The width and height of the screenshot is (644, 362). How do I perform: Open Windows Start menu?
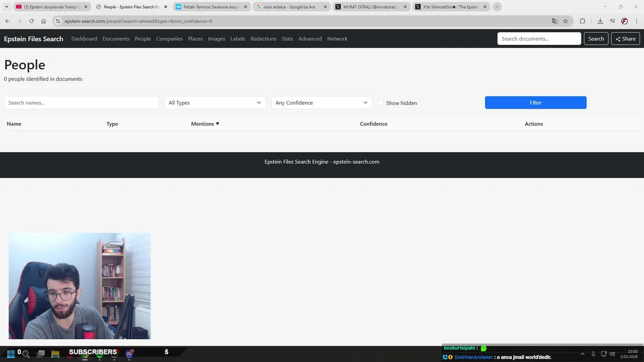[11, 354]
